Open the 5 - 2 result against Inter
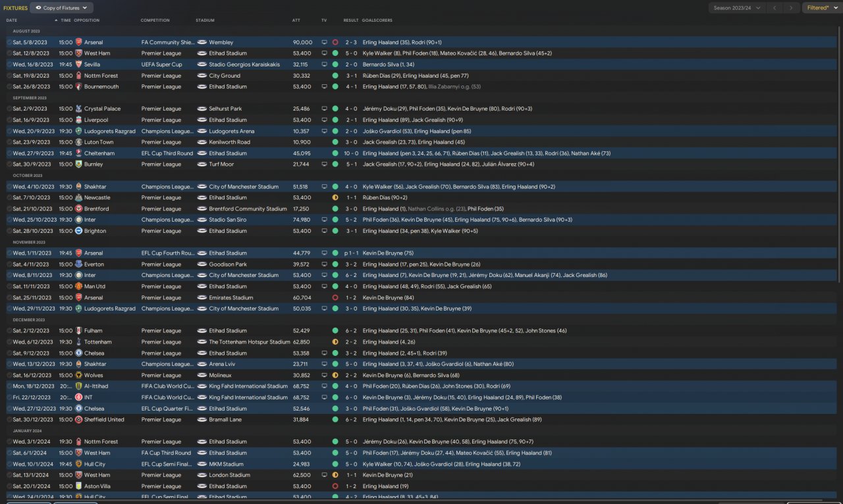This screenshot has height=504, width=843. coord(352,220)
